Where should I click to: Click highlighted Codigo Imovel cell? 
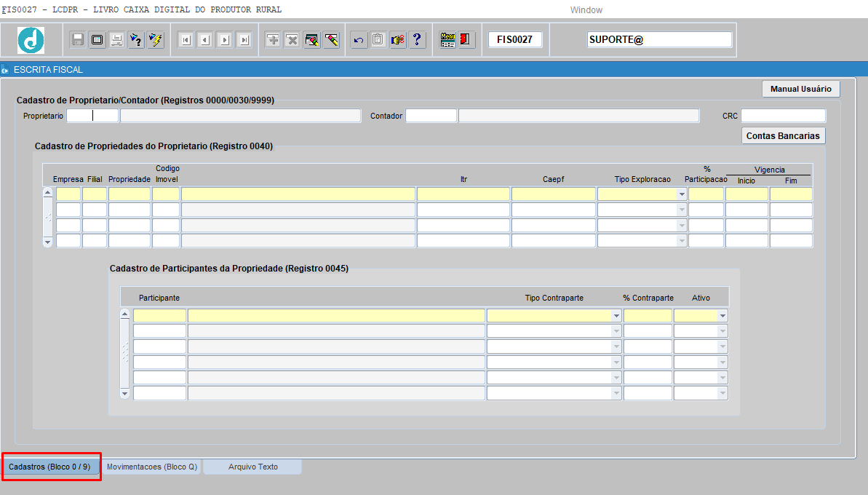tap(166, 194)
